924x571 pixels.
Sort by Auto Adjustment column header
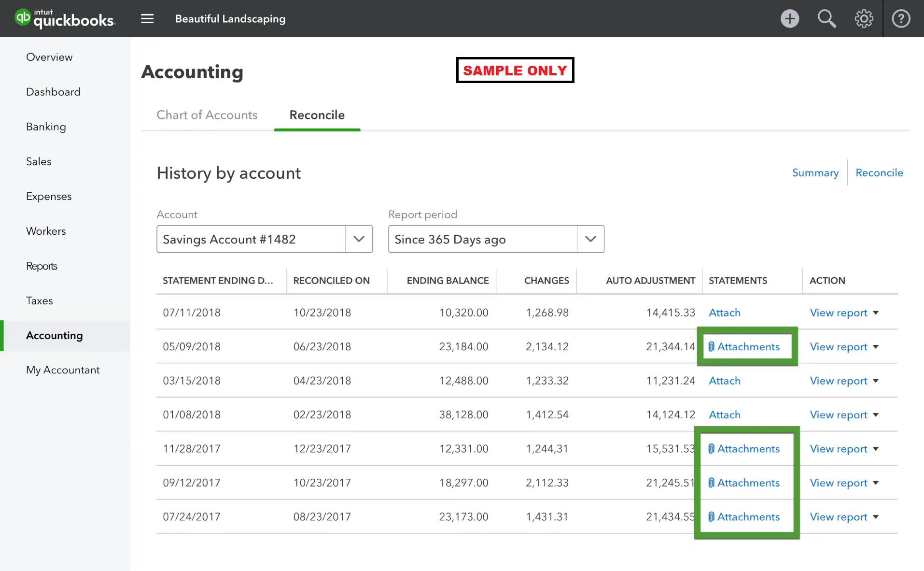point(650,281)
